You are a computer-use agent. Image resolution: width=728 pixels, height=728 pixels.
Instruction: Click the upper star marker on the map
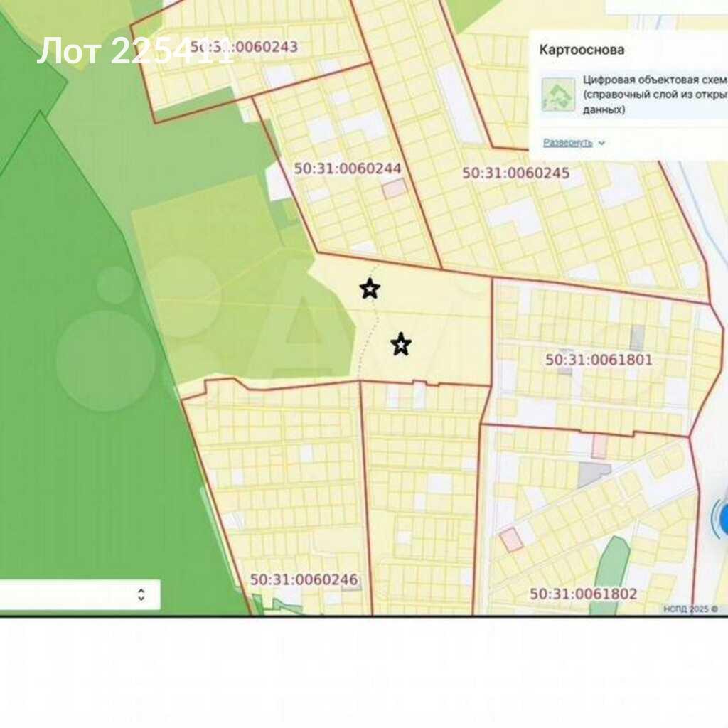(370, 289)
